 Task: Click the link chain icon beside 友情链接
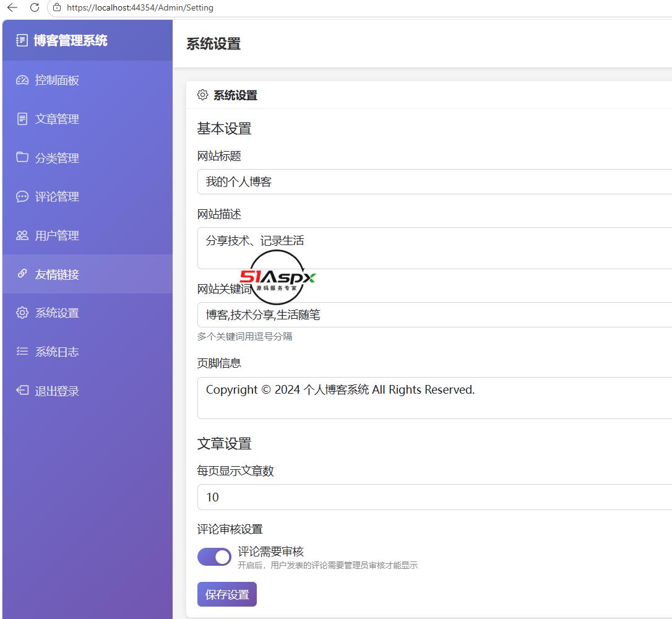[22, 274]
